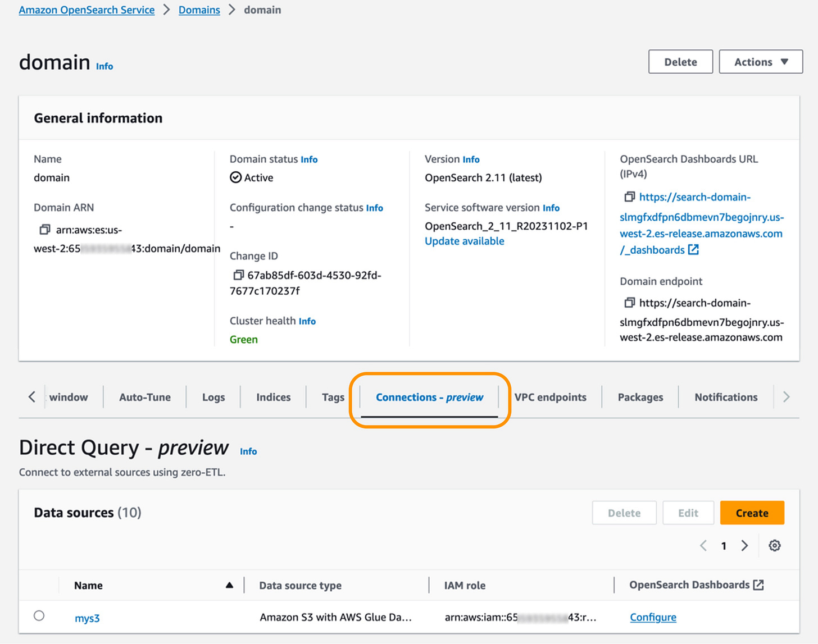
Task: Click Info next to Configuration change status
Action: coord(375,208)
